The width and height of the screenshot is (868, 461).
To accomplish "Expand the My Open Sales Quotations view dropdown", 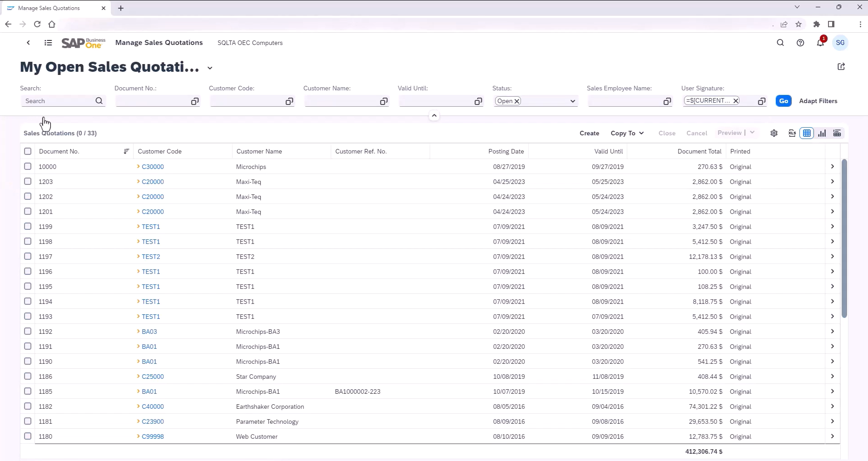I will click(x=210, y=68).
